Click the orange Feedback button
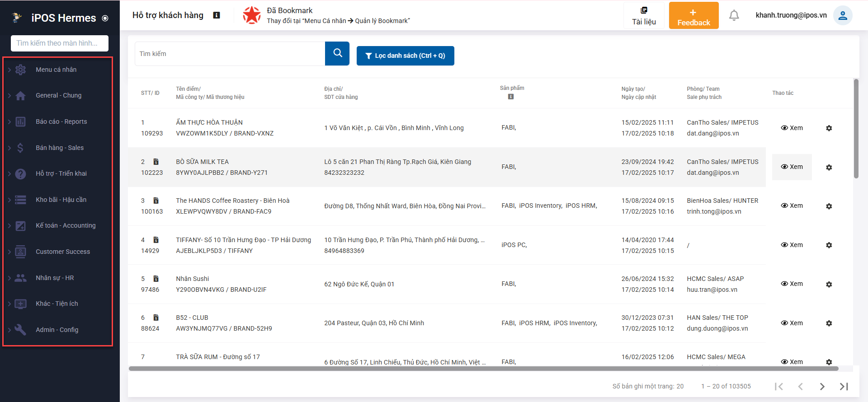The height and width of the screenshot is (402, 868). click(693, 16)
